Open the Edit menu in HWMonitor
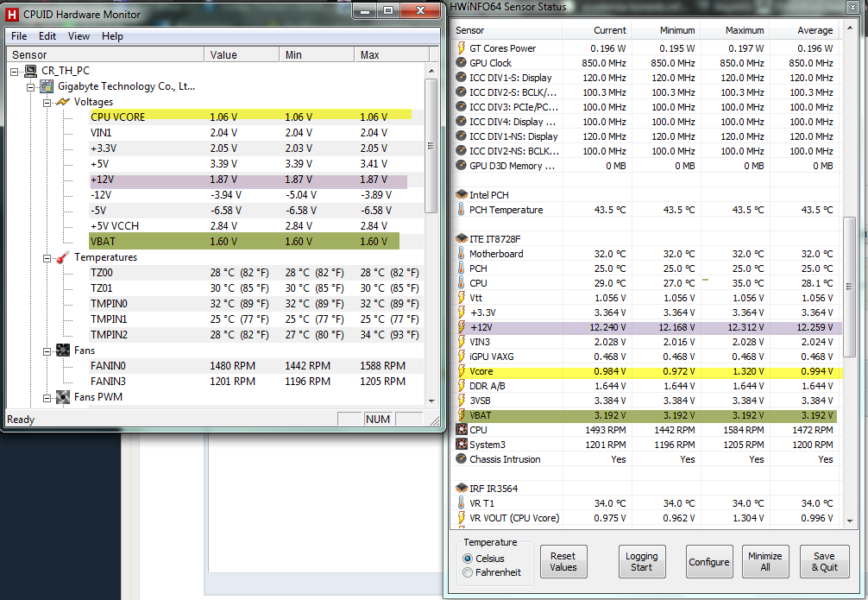The width and height of the screenshot is (868, 600). pos(47,36)
